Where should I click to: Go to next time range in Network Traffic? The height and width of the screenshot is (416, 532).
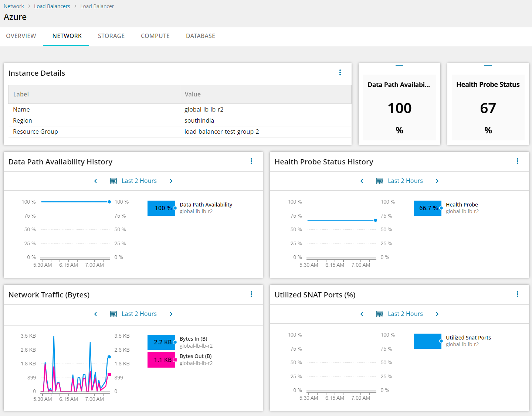(171, 314)
